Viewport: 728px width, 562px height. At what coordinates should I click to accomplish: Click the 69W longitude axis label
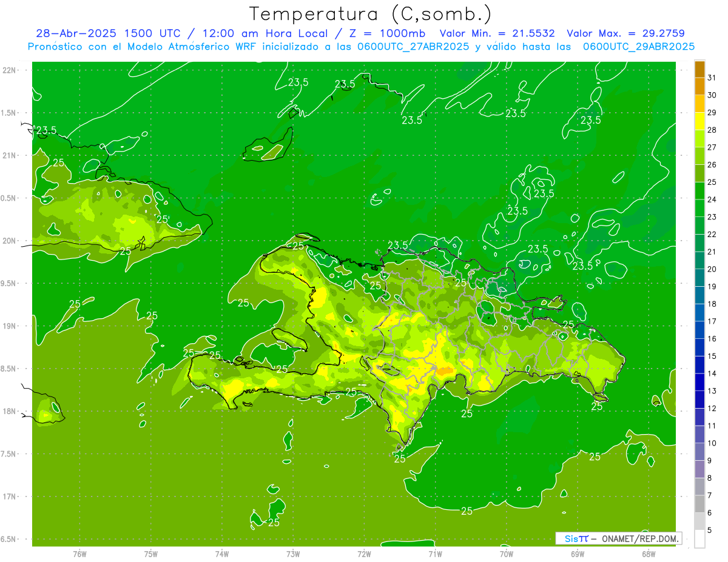tap(578, 554)
